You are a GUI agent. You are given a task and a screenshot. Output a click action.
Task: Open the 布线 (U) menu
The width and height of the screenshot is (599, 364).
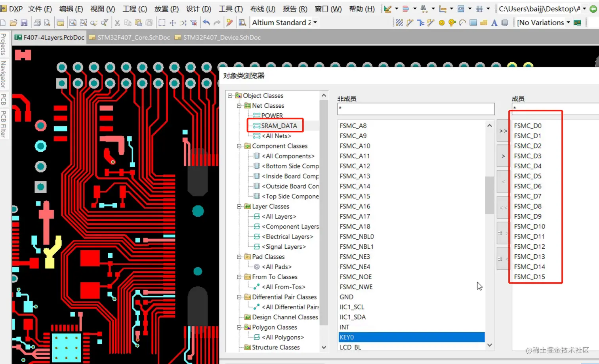(263, 9)
